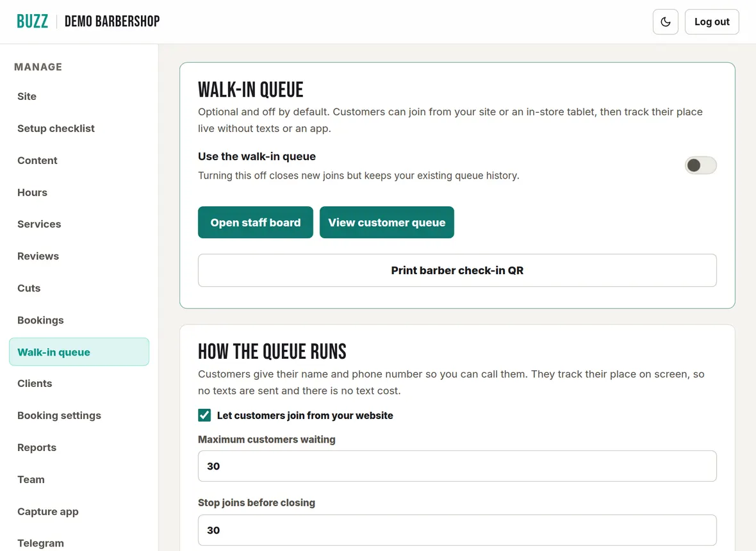Viewport: 756px width, 551px height.
Task: Click the Log out button
Action: pos(712,22)
